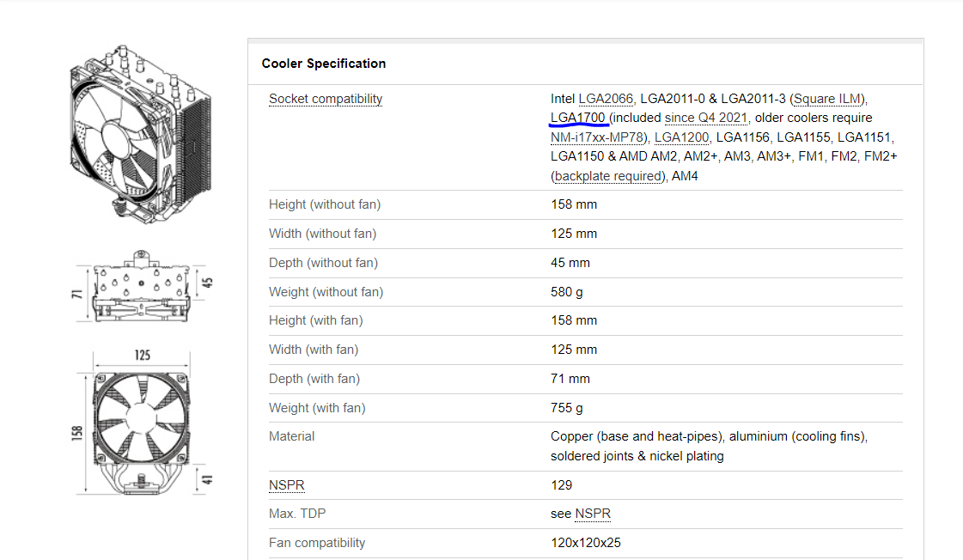Click the 'Material' row label
Image resolution: width=963 pixels, height=560 pixels.
tap(291, 436)
